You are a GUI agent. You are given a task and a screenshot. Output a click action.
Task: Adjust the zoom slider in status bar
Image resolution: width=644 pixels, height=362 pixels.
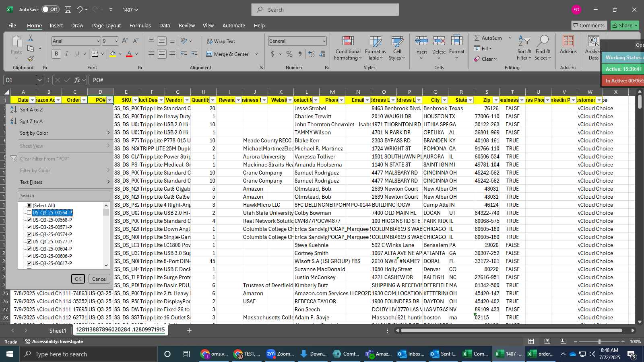tap(599, 341)
